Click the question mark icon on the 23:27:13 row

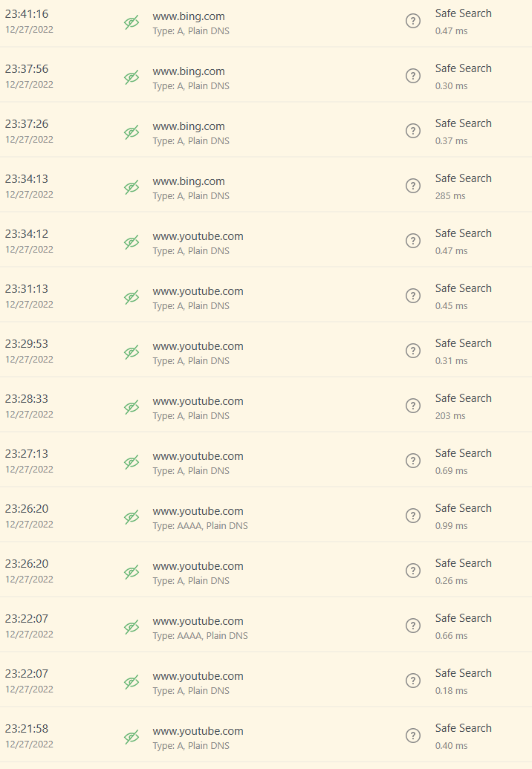(413, 461)
